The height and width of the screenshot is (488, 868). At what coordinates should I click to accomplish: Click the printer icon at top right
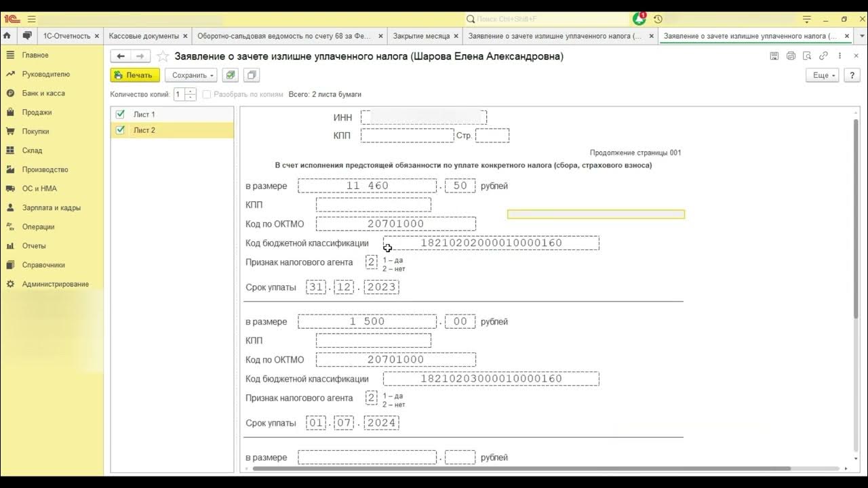[x=791, y=56]
